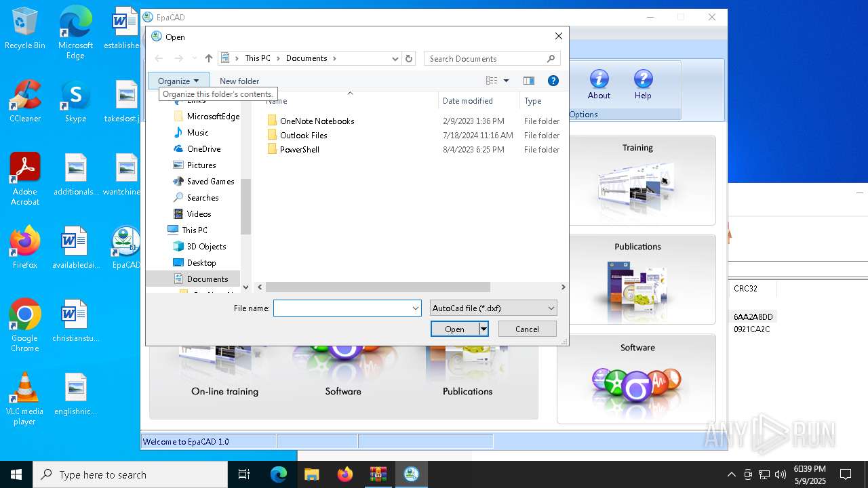Select the PowerShell folder
Screen dimensions: 868x488
pyautogui.click(x=299, y=149)
